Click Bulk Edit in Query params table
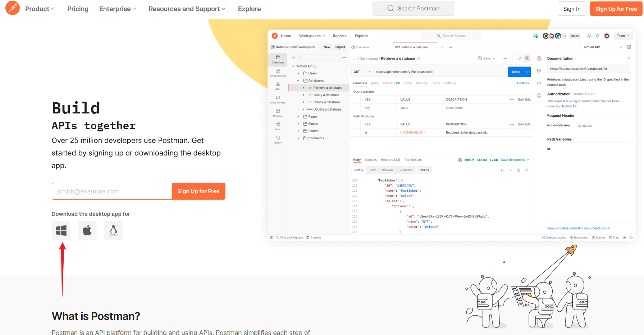The width and height of the screenshot is (644, 335). coord(524,100)
